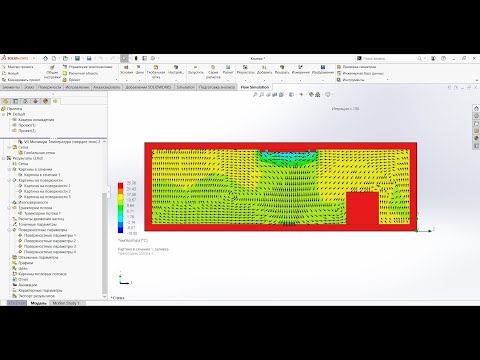
Task: Open the Flow Simulation analysis tree tab icon
Action: pyautogui.click(x=55, y=101)
